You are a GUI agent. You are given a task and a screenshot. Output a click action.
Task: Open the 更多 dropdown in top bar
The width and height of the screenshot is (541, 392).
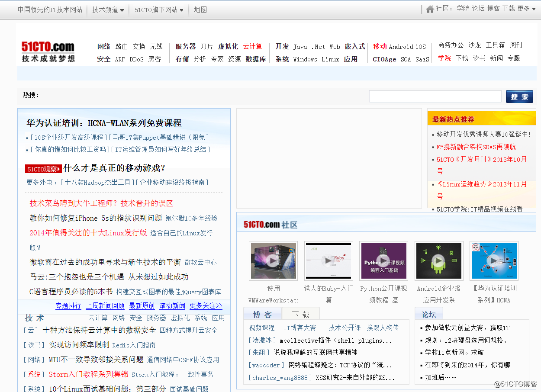tap(526, 8)
